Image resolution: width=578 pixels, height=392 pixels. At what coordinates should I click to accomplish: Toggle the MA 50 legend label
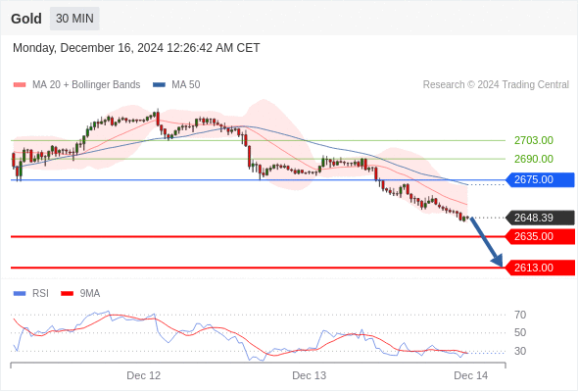(186, 85)
